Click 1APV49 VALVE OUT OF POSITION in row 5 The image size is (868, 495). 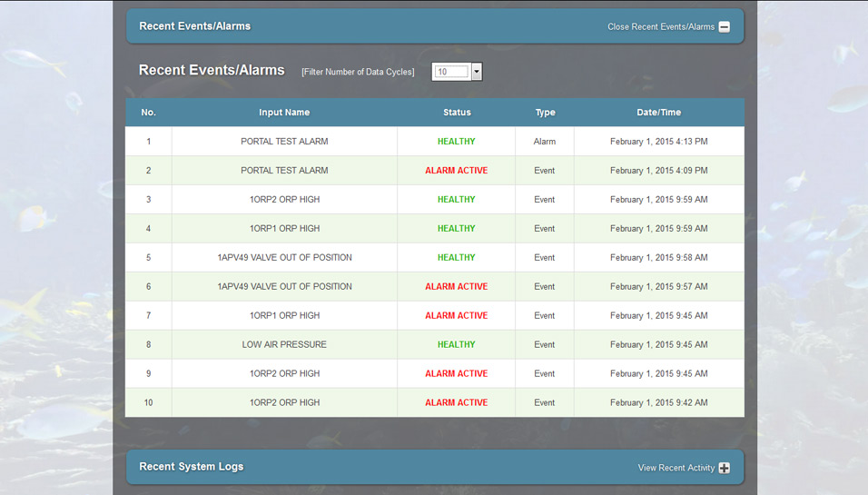click(284, 257)
